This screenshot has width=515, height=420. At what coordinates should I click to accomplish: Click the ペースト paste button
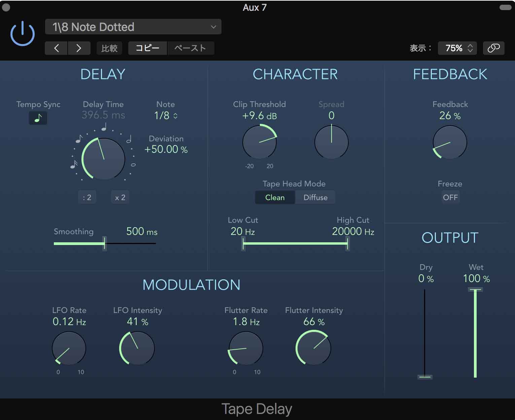(191, 48)
